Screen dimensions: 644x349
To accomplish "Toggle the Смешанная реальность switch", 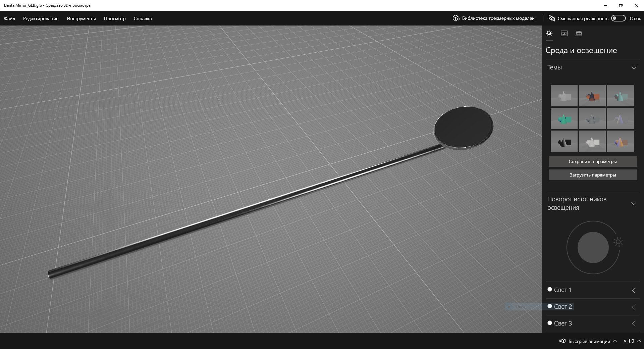I will 618,18.
